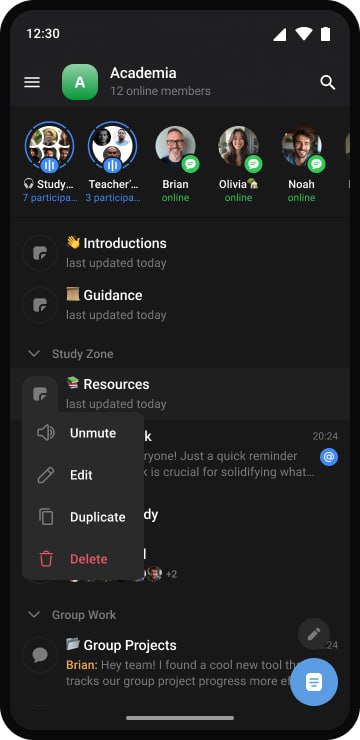Select Edit from the context menu

[x=83, y=475]
